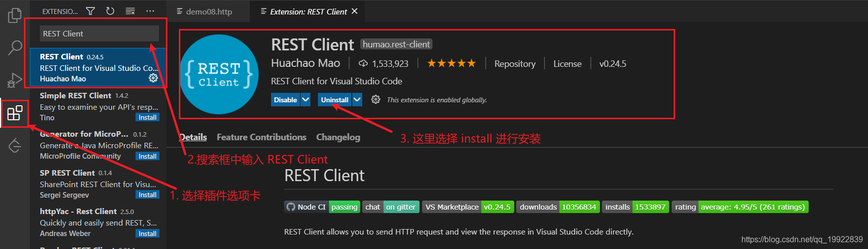
Task: Select Simple REST Client list entry
Action: (98, 106)
